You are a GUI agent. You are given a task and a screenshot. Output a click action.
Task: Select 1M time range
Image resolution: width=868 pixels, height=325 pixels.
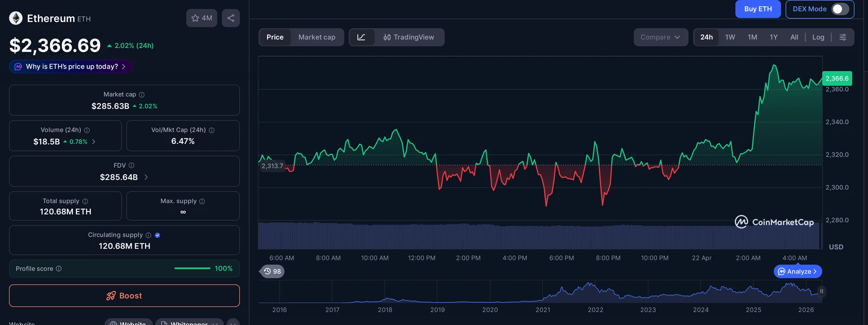click(x=752, y=37)
